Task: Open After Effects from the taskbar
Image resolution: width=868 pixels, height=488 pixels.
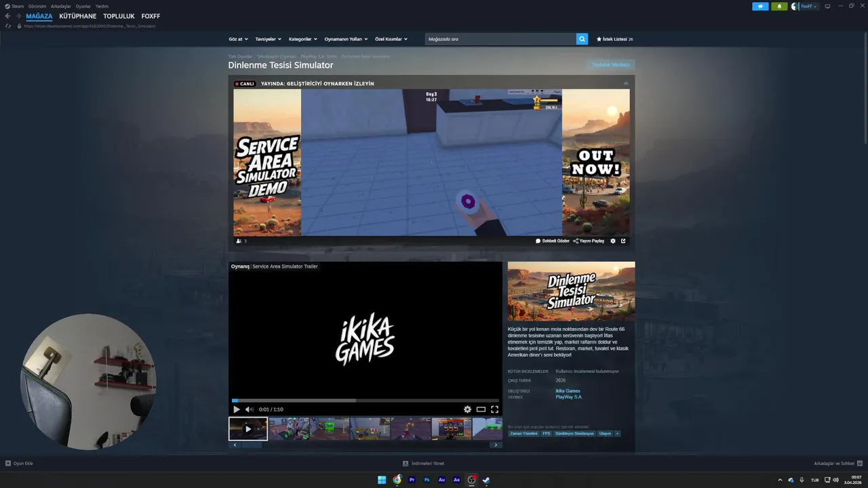Action: 456,480
